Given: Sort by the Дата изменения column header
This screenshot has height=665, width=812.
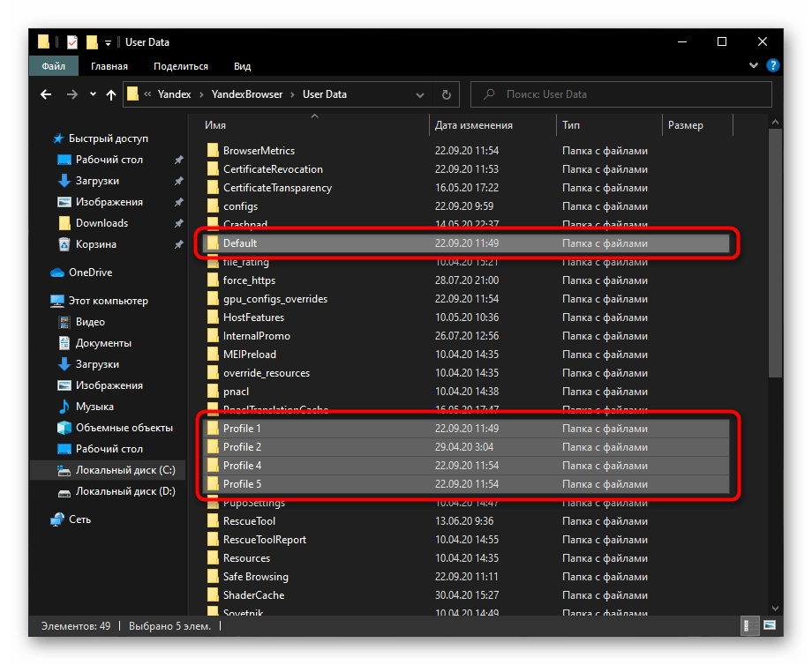Looking at the screenshot, I should click(474, 125).
